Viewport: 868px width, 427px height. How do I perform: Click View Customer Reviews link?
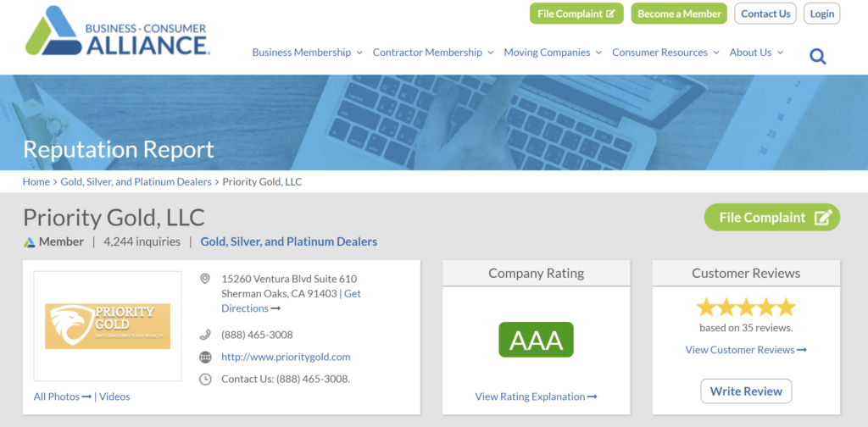pos(746,350)
